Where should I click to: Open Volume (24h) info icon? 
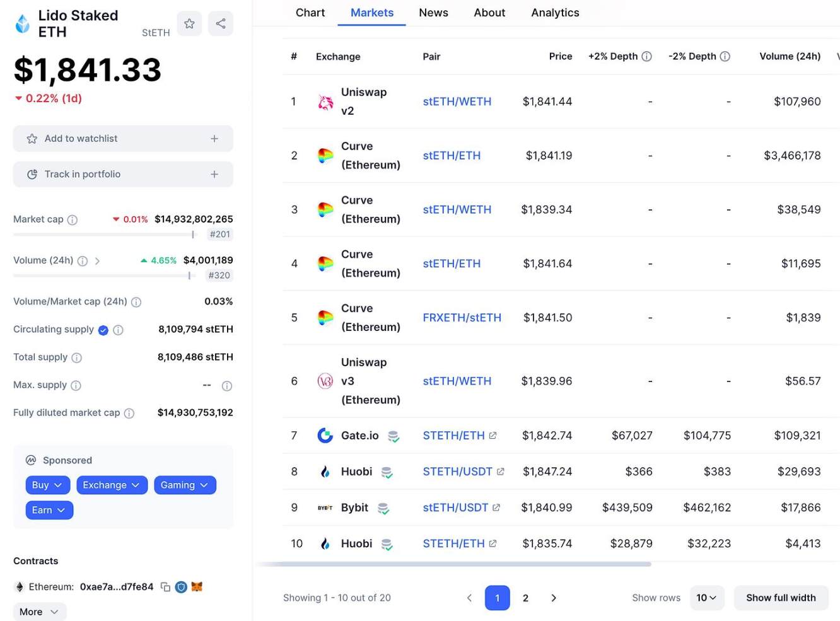pyautogui.click(x=83, y=260)
